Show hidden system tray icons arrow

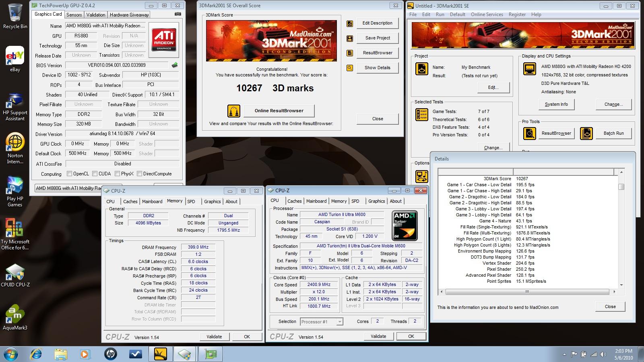tap(564, 355)
